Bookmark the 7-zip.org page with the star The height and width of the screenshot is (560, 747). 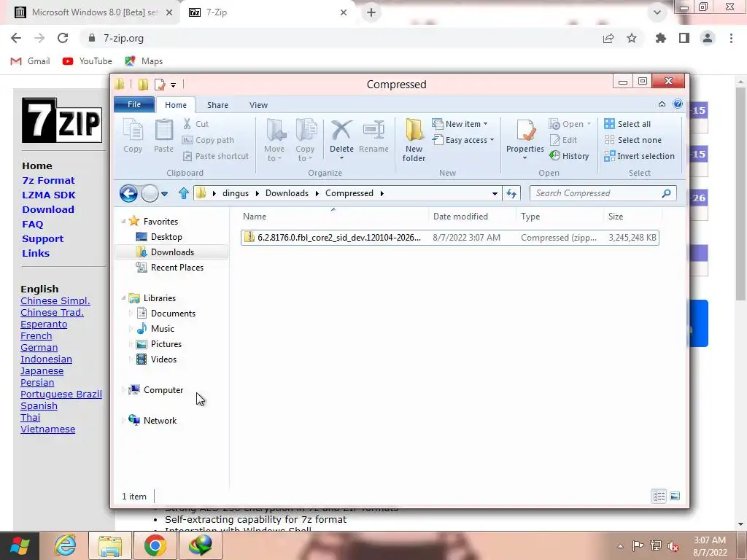tap(632, 38)
